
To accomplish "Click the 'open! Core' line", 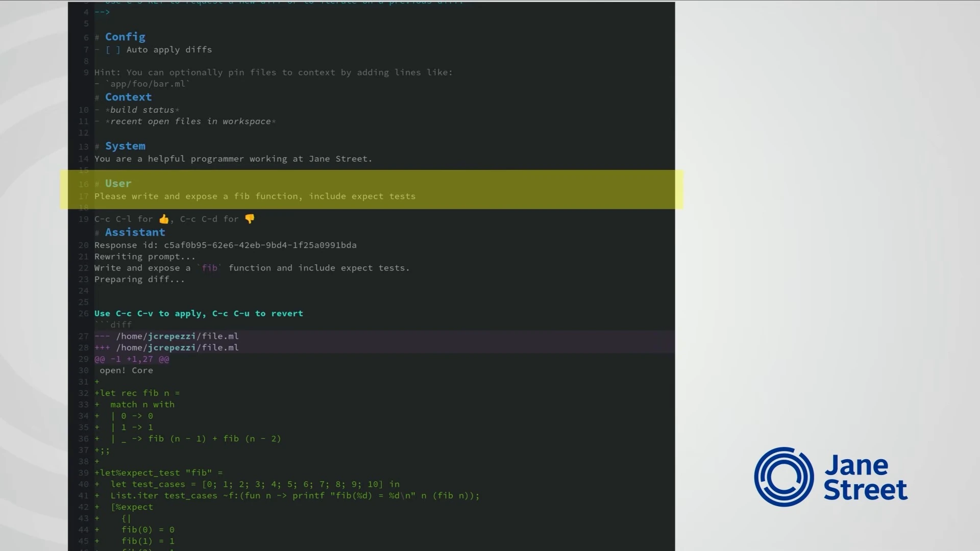I will point(126,370).
